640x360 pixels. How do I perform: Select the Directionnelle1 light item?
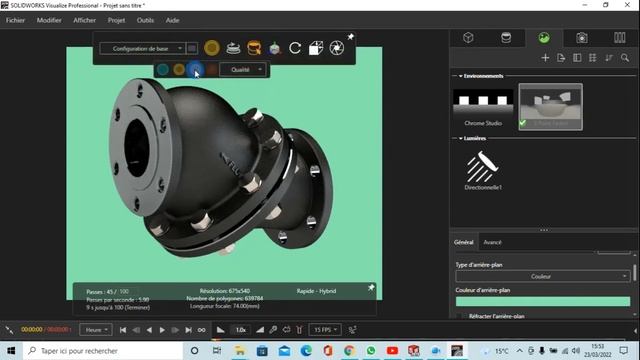(483, 170)
